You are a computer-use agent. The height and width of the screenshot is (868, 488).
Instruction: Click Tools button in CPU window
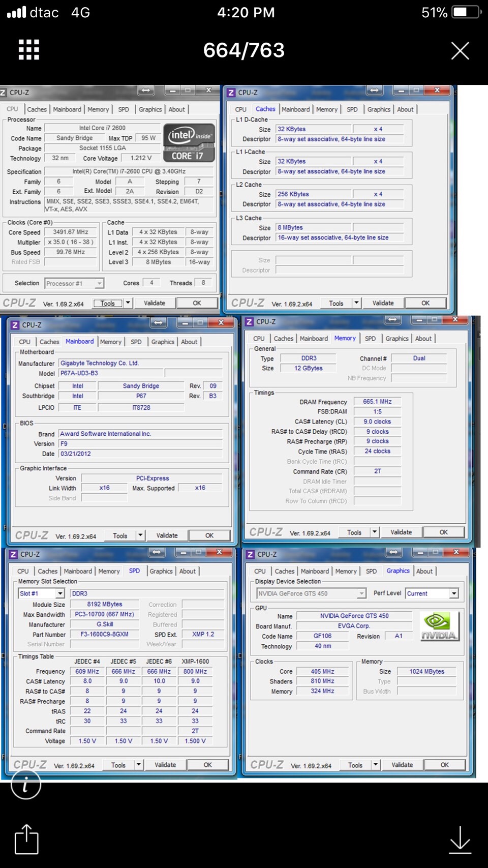coord(108,303)
